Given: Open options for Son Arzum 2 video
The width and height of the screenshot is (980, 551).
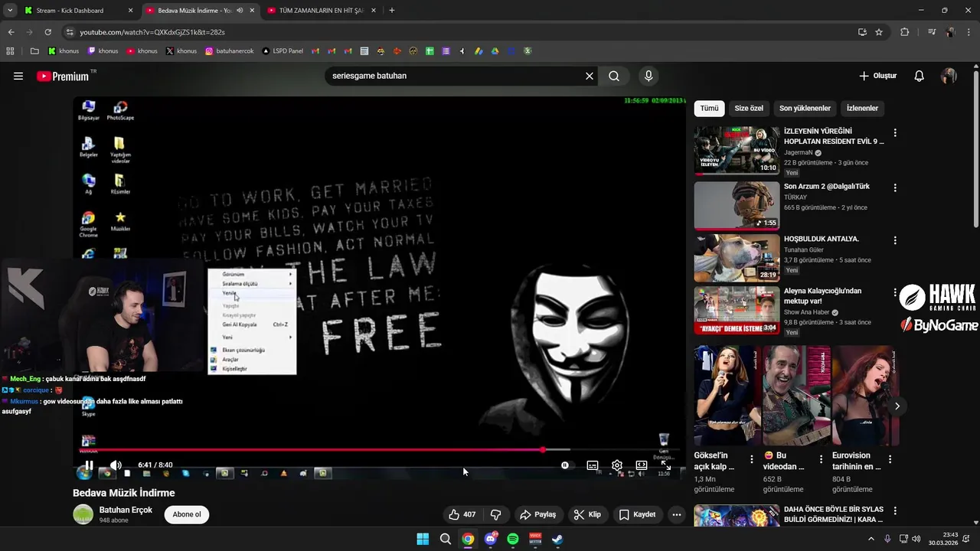Looking at the screenshot, I should [x=895, y=187].
